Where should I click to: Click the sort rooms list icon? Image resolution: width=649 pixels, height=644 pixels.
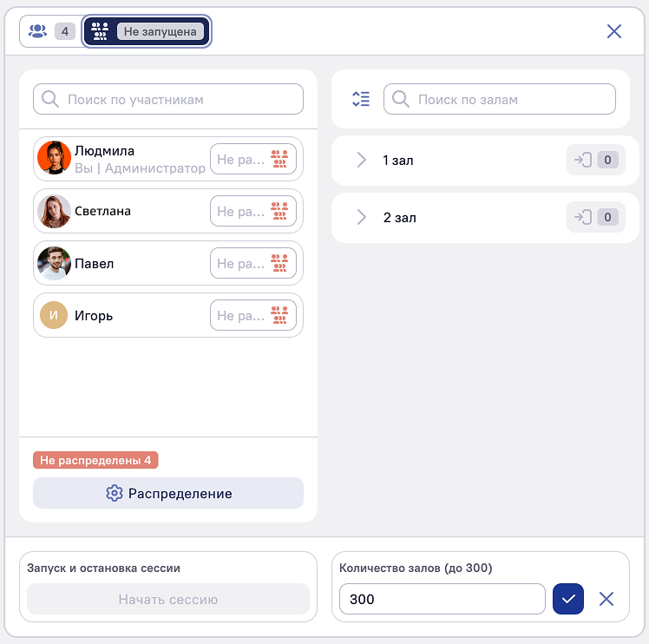click(361, 99)
